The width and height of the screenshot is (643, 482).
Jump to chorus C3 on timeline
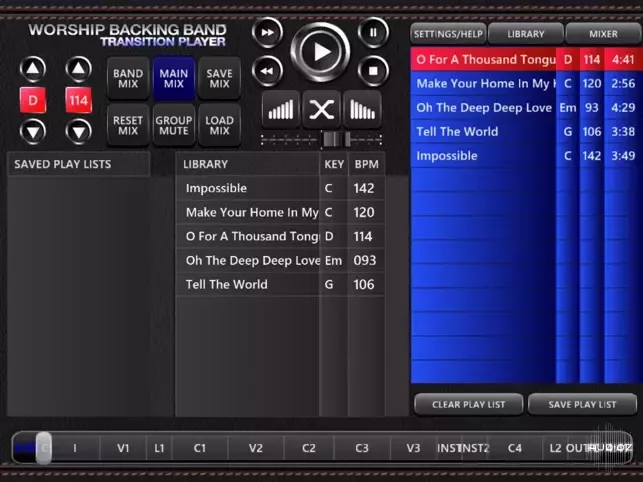click(x=362, y=448)
